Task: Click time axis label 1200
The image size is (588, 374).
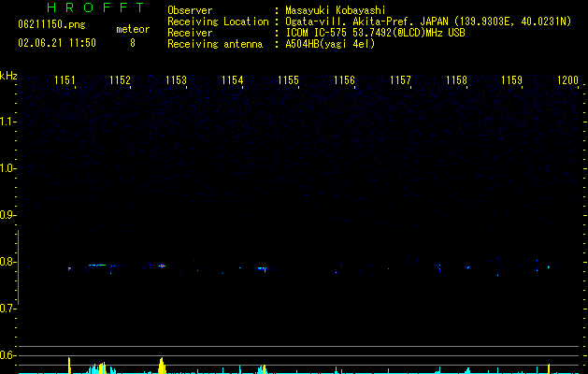Action: pos(568,80)
